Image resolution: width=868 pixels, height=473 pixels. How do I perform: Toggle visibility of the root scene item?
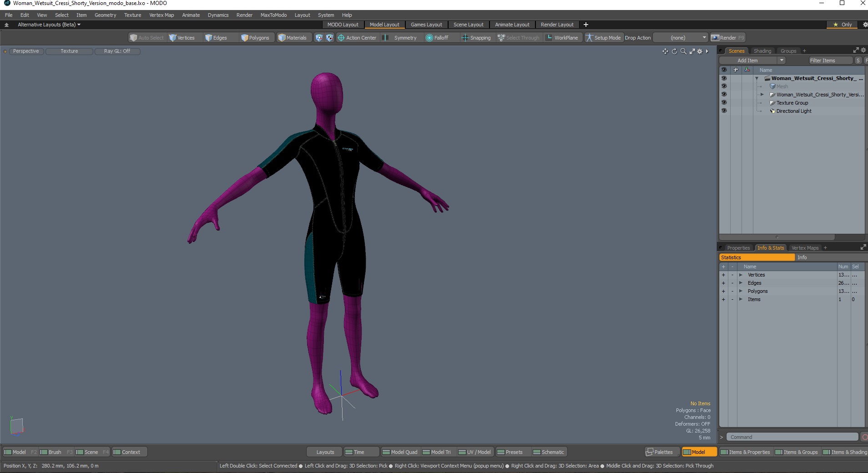(724, 78)
